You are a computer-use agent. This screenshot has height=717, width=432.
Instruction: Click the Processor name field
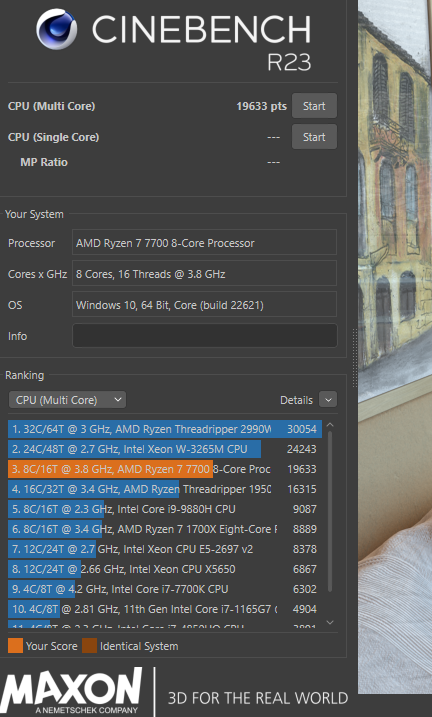point(204,242)
